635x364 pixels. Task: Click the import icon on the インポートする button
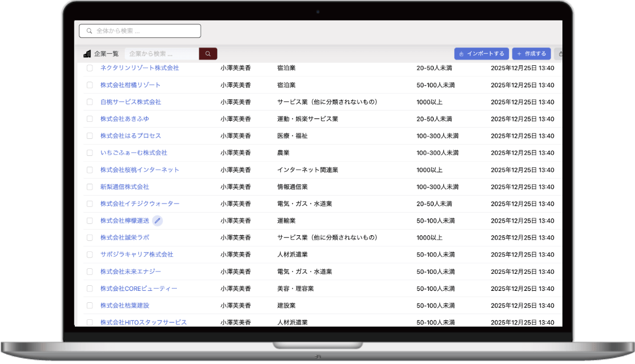463,53
